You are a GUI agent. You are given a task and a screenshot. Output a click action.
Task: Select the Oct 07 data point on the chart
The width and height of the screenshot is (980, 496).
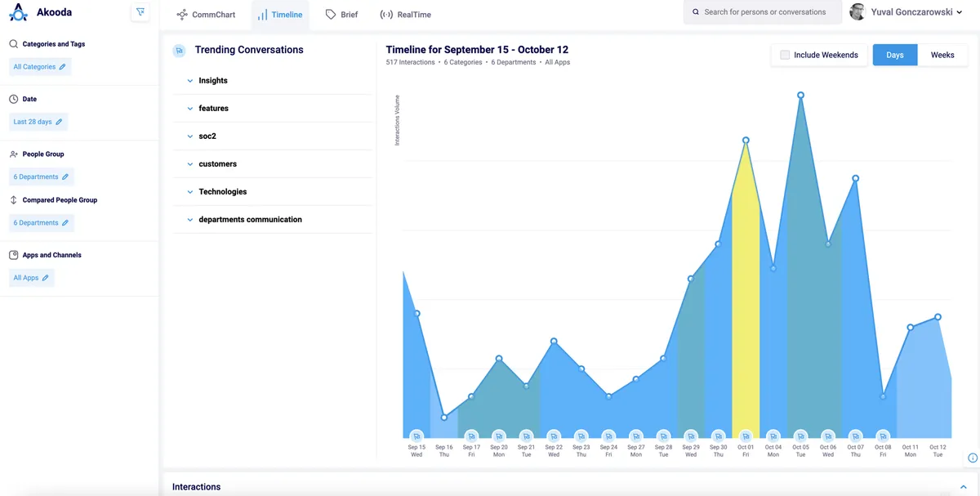pos(856,178)
